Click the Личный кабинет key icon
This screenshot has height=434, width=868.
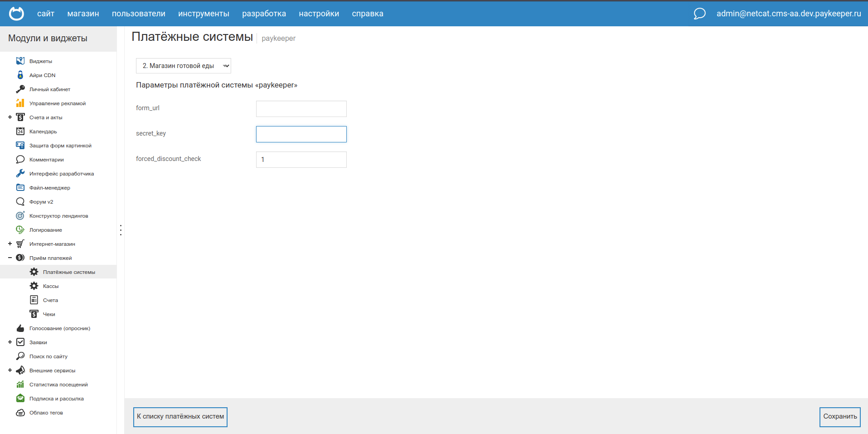(x=20, y=89)
